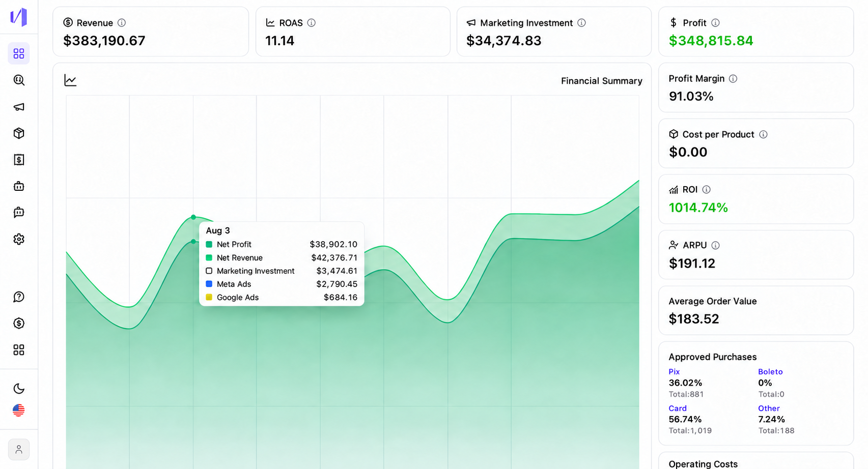Click the 1014.74% ROI value
The width and height of the screenshot is (868, 469).
(698, 208)
